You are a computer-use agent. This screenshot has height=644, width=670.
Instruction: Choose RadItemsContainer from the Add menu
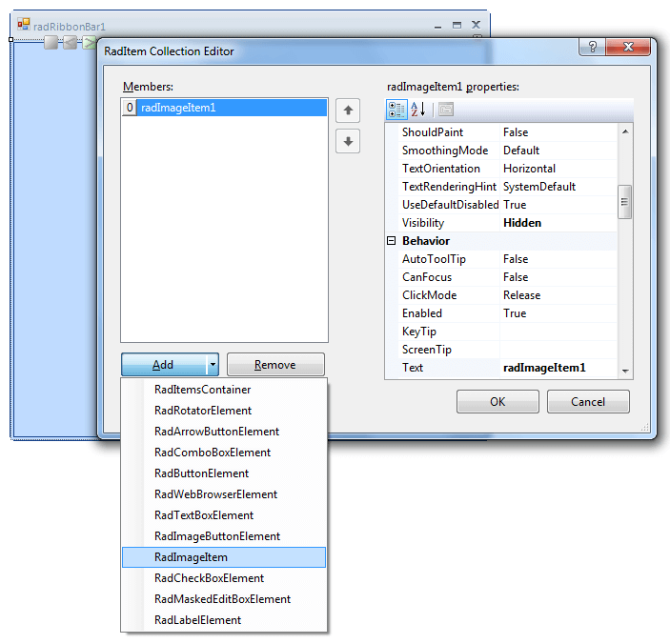pyautogui.click(x=224, y=390)
